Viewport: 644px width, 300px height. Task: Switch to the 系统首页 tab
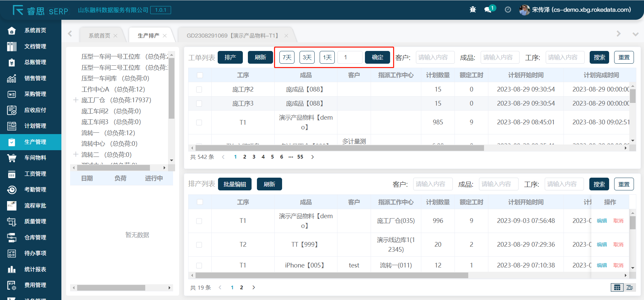click(x=99, y=36)
